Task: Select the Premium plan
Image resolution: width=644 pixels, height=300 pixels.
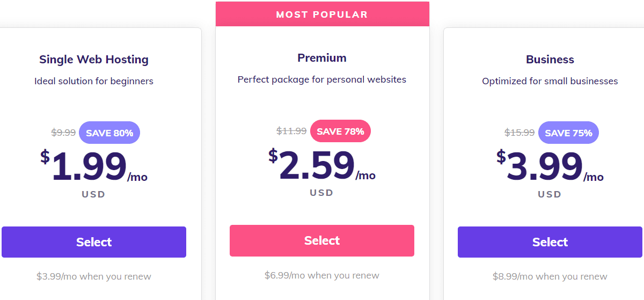Action: tap(322, 240)
